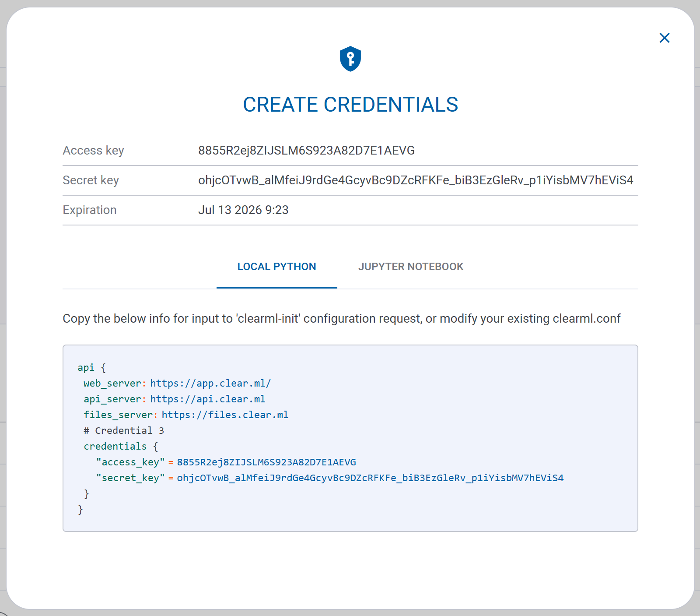Click the expiration date Jul 13 2026 9:23
Image resolution: width=700 pixels, height=616 pixels.
pos(243,210)
